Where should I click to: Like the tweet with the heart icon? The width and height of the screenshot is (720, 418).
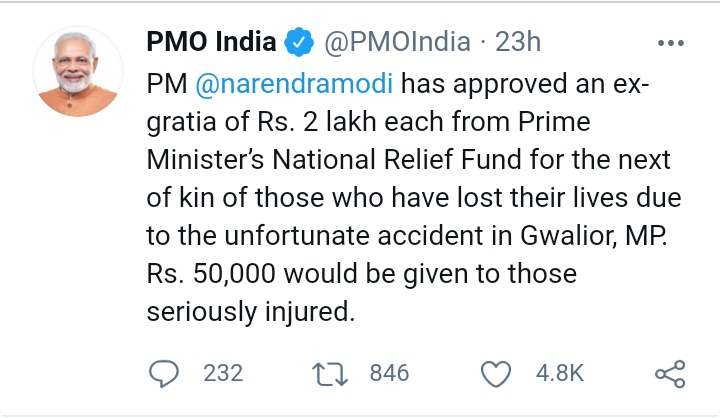[x=495, y=373]
